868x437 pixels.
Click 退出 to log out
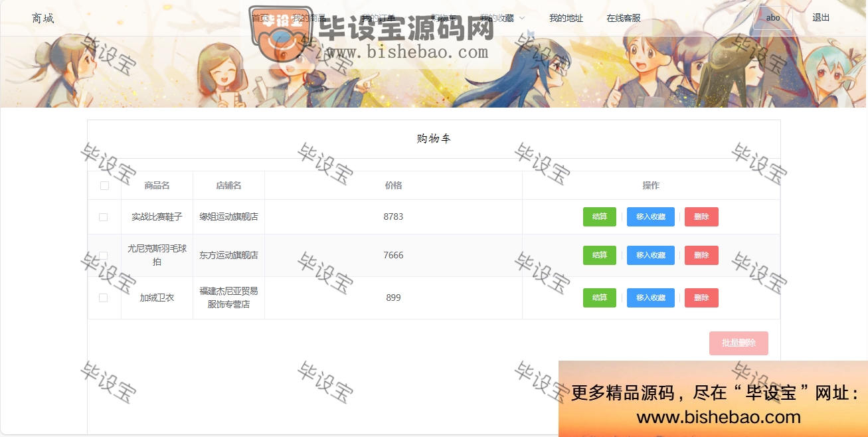point(821,18)
